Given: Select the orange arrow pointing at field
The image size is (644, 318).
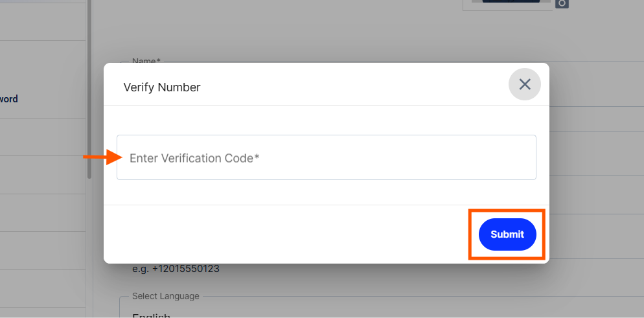Looking at the screenshot, I should click(x=103, y=157).
